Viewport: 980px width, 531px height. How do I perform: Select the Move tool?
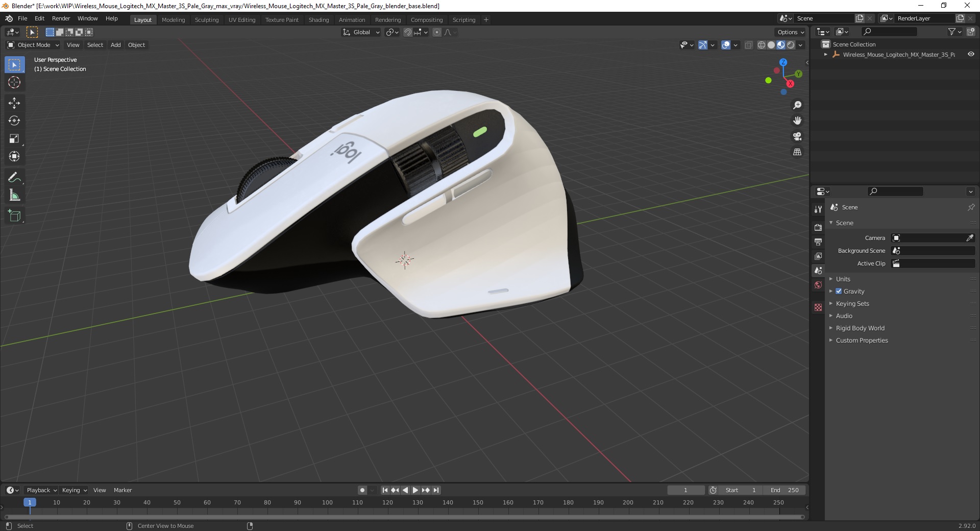point(14,103)
